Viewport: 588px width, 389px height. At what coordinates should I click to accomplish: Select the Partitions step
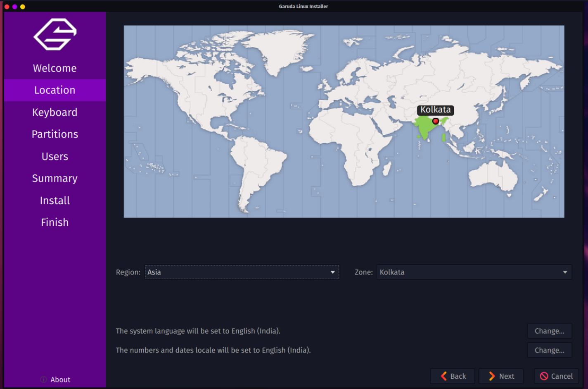tap(55, 134)
